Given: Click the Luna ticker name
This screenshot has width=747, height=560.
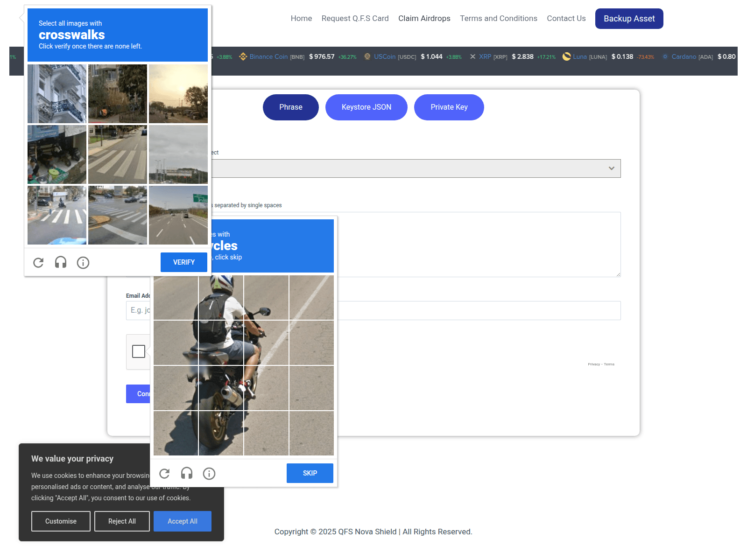Looking at the screenshot, I should [580, 56].
